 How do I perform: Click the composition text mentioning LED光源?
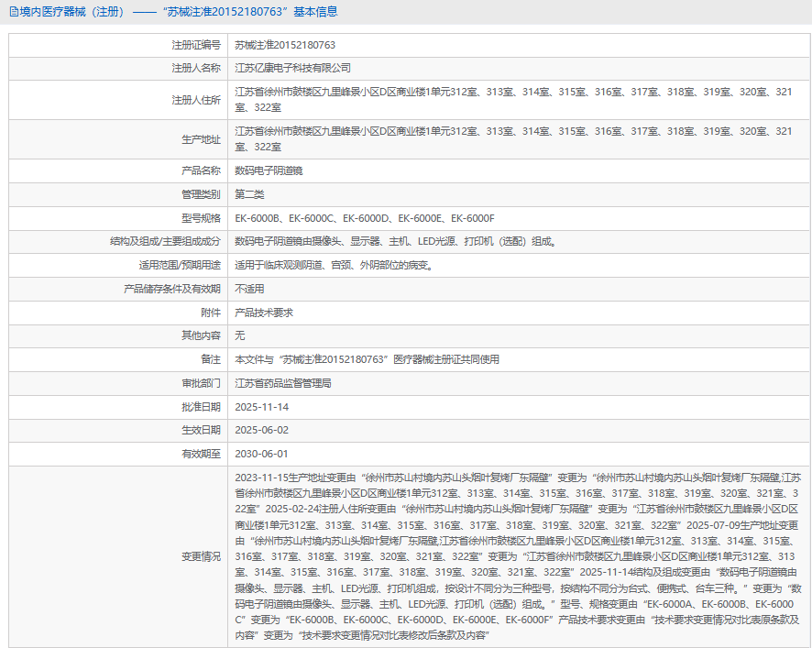pos(397,241)
